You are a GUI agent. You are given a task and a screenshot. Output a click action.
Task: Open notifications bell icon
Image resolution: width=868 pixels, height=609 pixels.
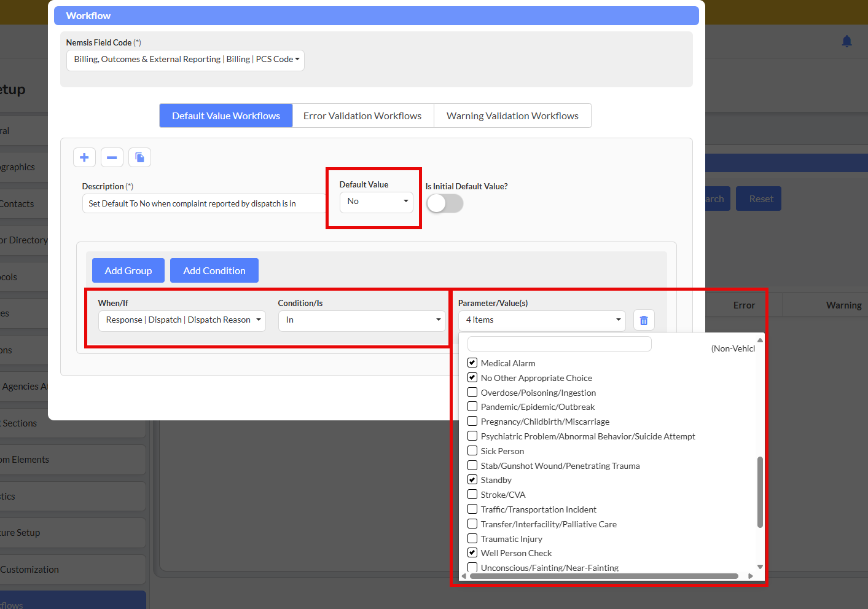point(846,41)
